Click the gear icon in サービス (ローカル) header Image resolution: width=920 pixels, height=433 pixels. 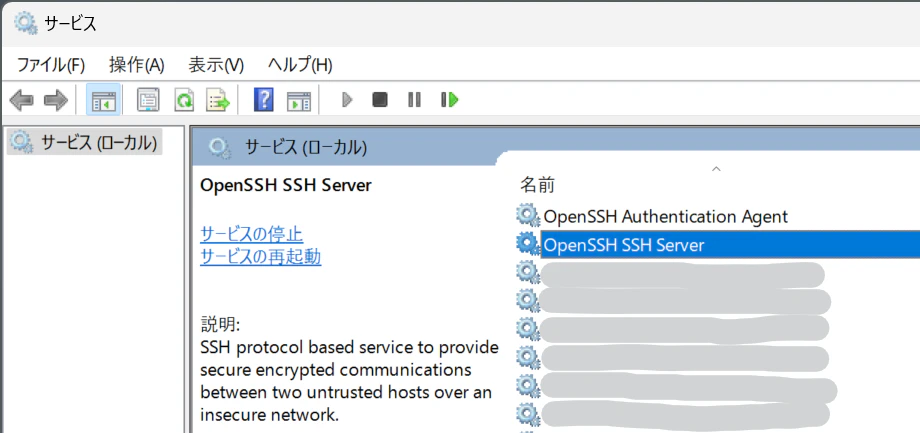220,148
